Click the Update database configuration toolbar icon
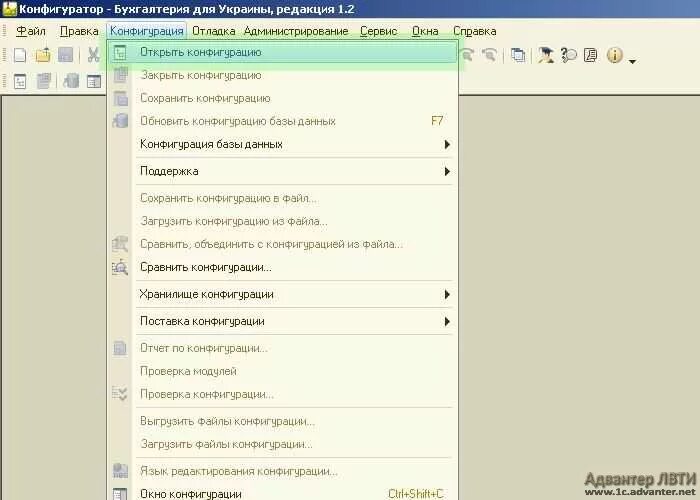 pos(71,82)
